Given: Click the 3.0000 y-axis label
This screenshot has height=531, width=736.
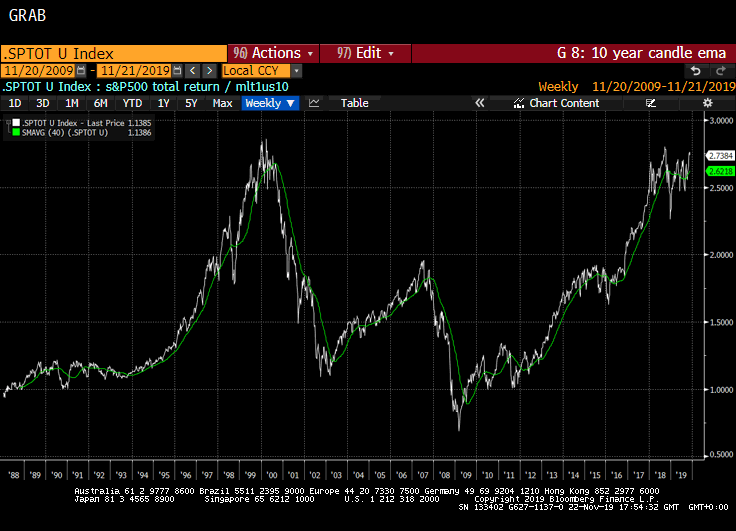Looking at the screenshot, I should (x=721, y=121).
